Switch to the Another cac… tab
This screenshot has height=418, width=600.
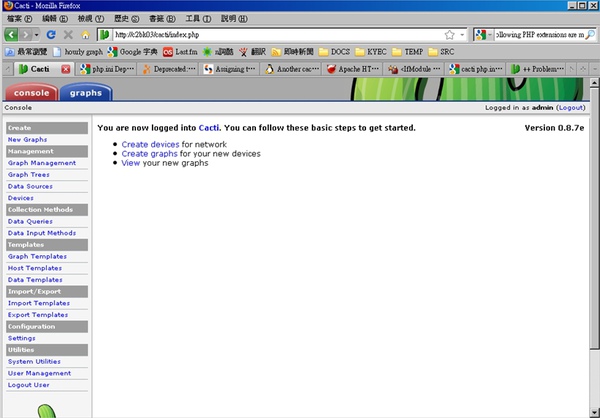pos(292,69)
